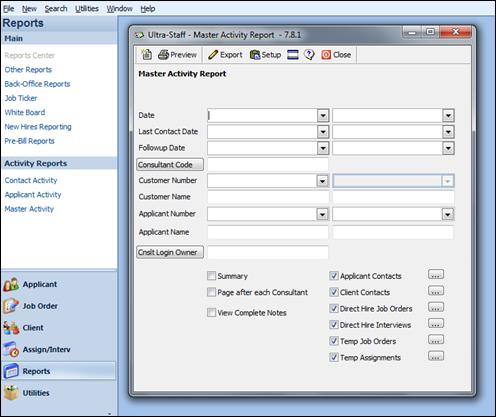Click the Preview printer icon
The width and height of the screenshot is (496, 417).
click(x=163, y=55)
